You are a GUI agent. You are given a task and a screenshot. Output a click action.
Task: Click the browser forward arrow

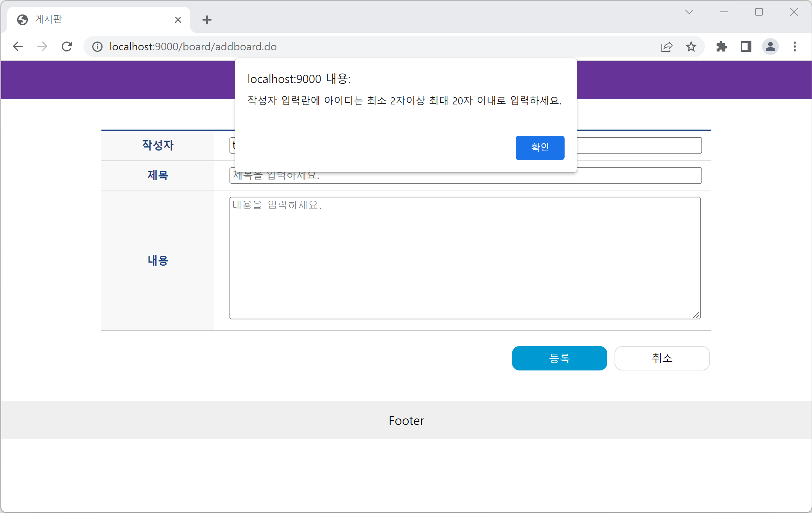pyautogui.click(x=42, y=46)
